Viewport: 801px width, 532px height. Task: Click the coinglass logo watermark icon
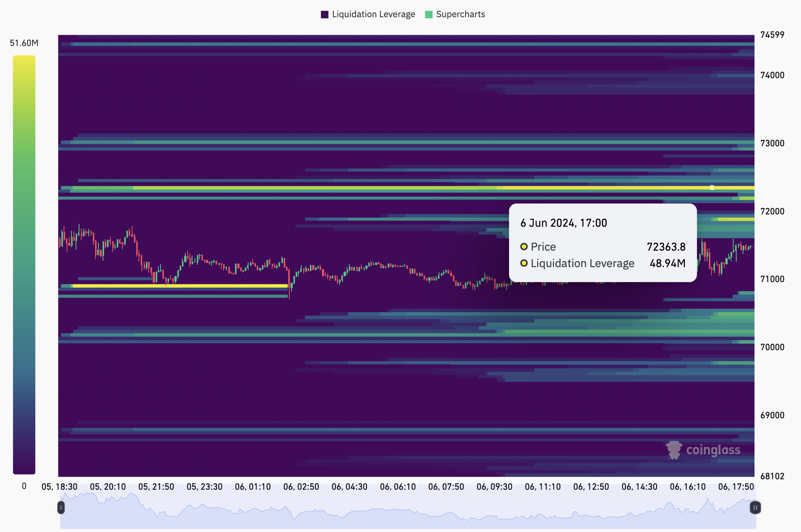tap(674, 450)
